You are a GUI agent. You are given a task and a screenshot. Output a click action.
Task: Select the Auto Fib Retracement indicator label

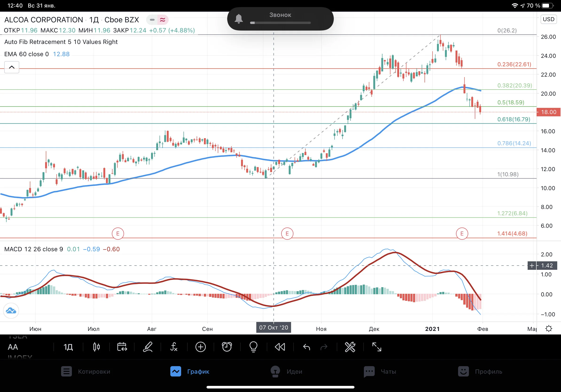tap(61, 42)
